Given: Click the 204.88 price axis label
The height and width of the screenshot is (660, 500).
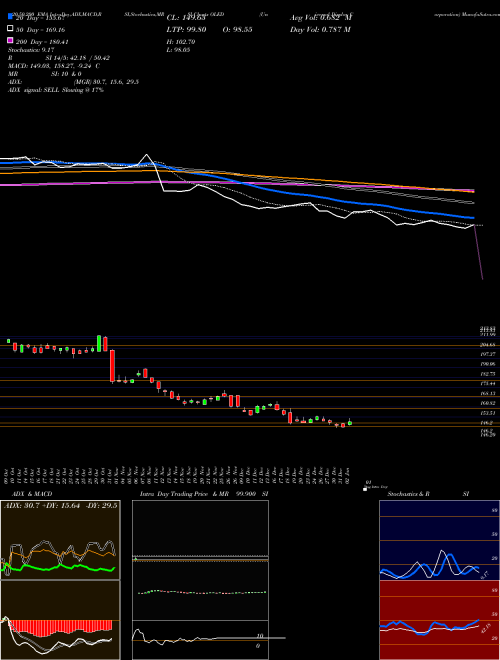Looking at the screenshot, I should coord(489,345).
